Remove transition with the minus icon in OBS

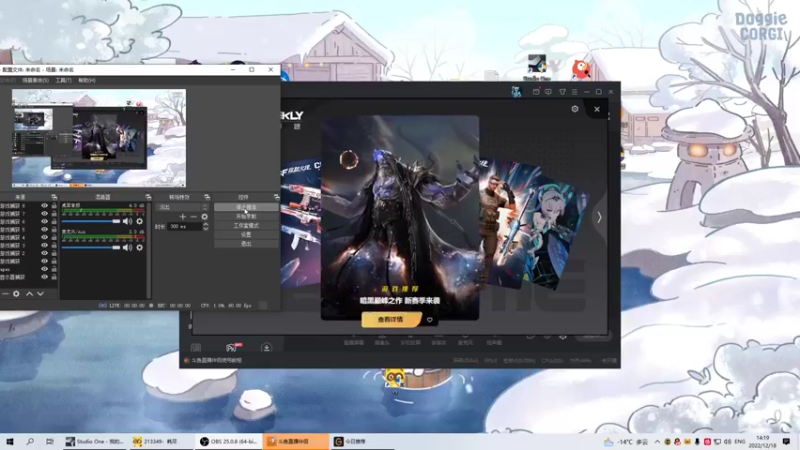pyautogui.click(x=193, y=217)
